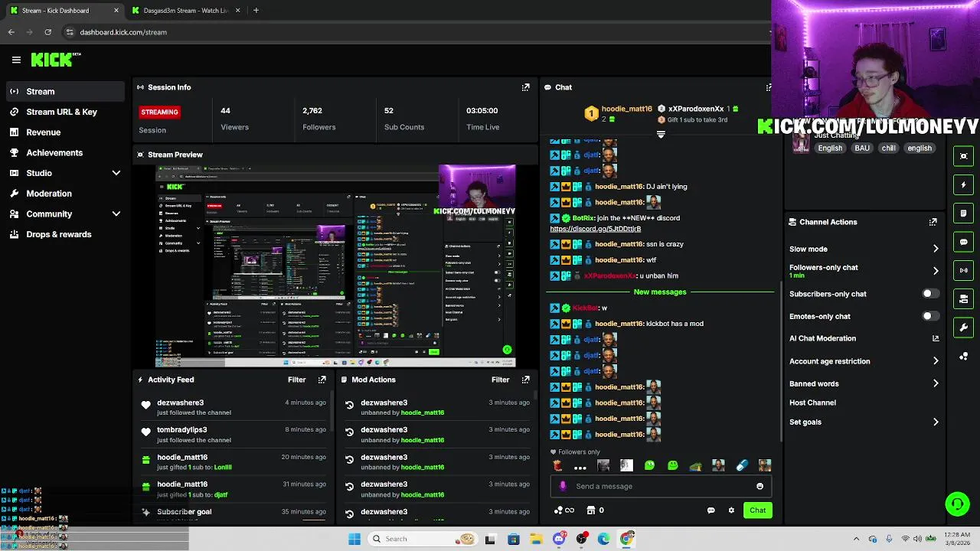Click the browser address bar
The image size is (980, 551).
413,32
